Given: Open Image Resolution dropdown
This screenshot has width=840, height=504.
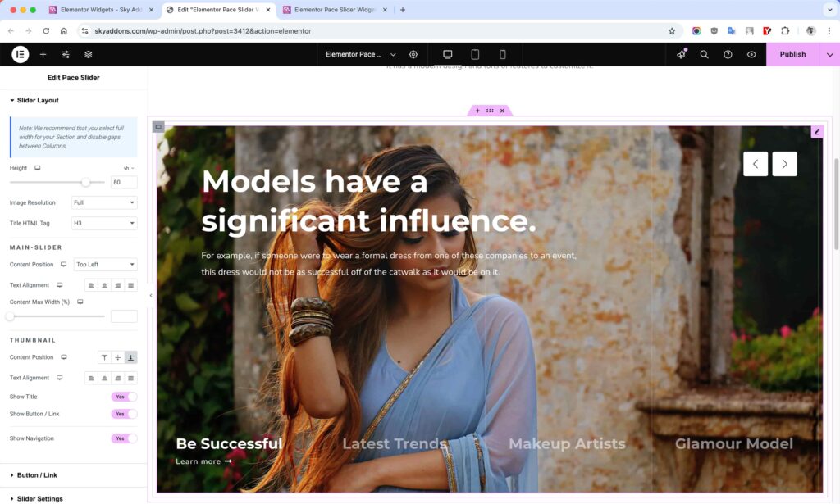Looking at the screenshot, I should point(104,202).
